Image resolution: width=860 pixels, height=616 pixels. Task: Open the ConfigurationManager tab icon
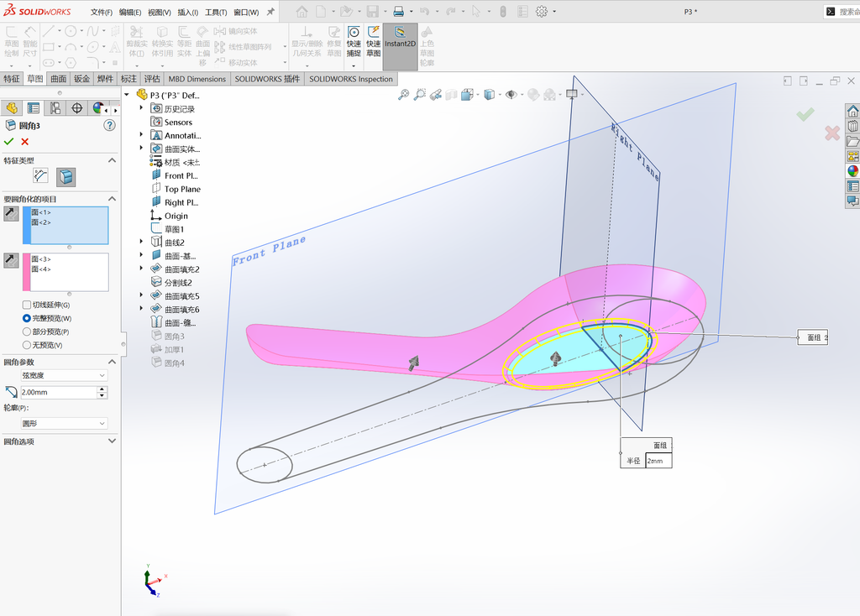click(x=55, y=108)
